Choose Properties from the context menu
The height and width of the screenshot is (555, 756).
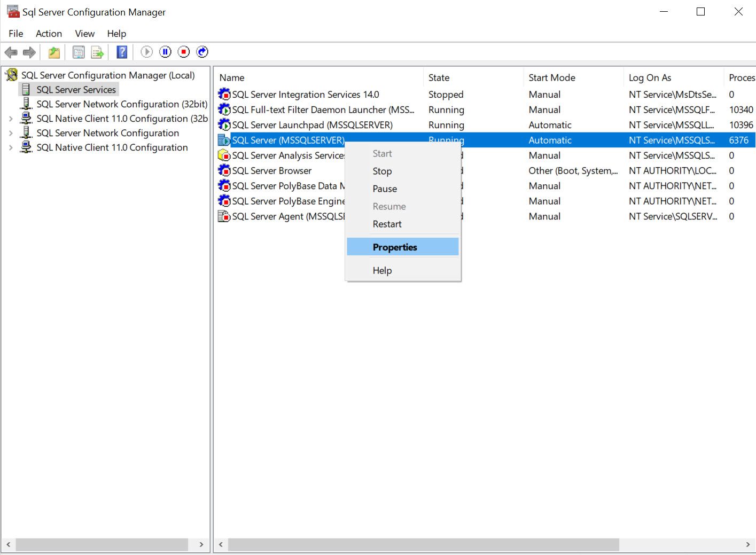point(403,247)
